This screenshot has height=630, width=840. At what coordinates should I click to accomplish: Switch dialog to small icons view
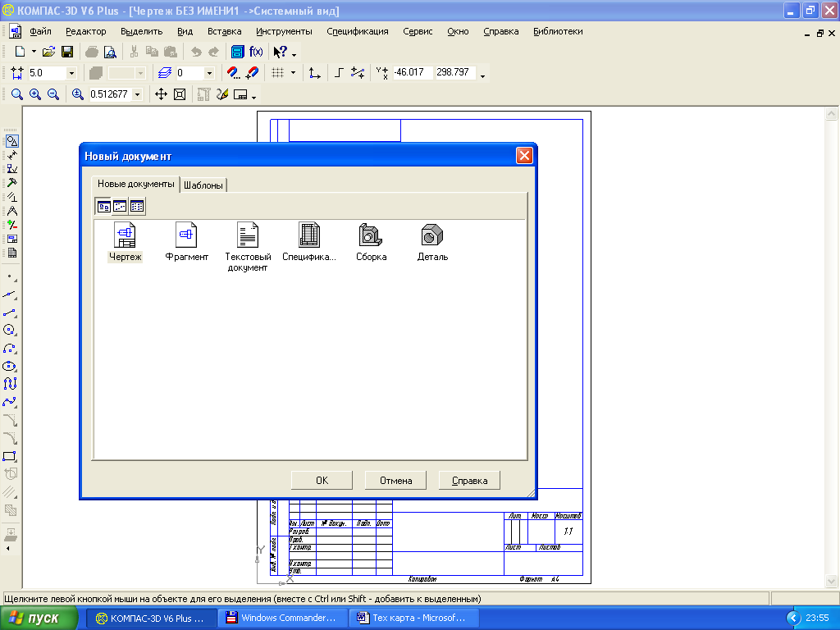120,206
